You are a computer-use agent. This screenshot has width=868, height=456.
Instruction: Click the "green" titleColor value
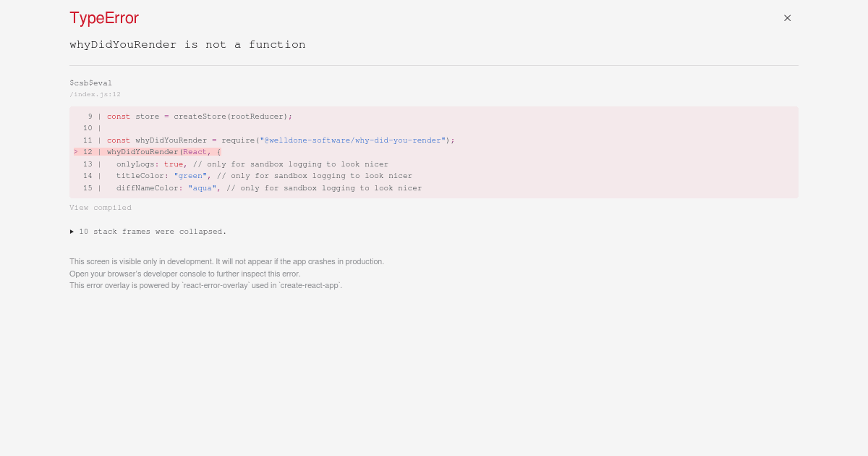(x=190, y=176)
